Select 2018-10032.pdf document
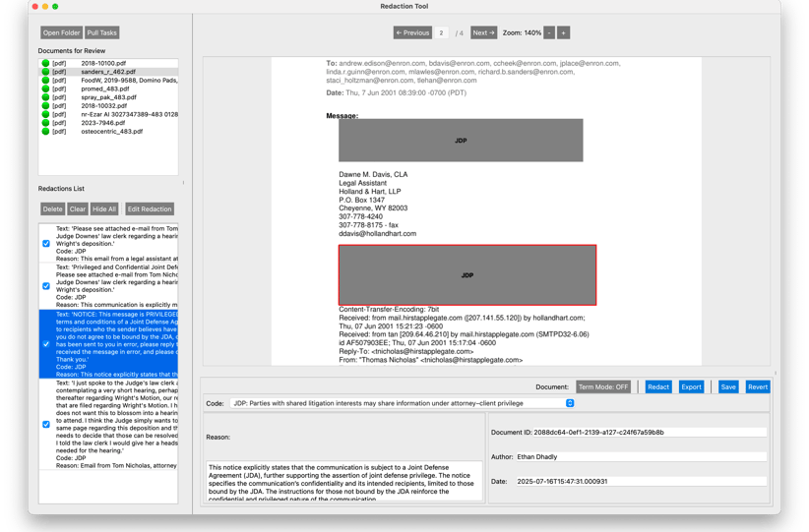 [x=108, y=105]
